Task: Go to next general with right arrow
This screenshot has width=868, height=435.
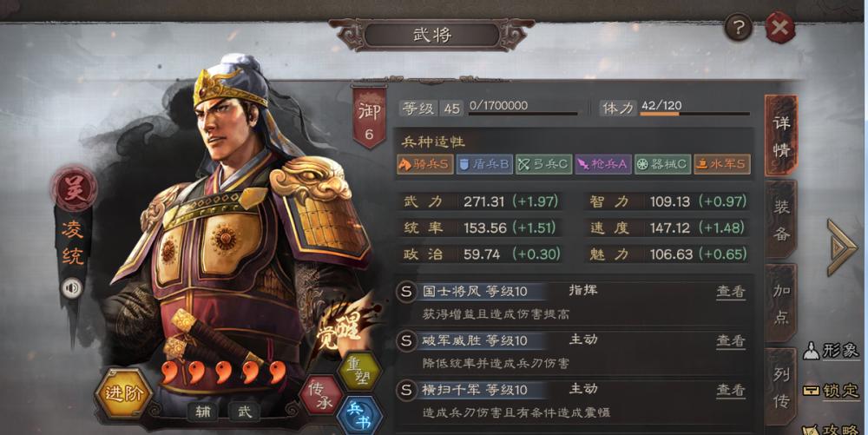Action: click(x=842, y=247)
